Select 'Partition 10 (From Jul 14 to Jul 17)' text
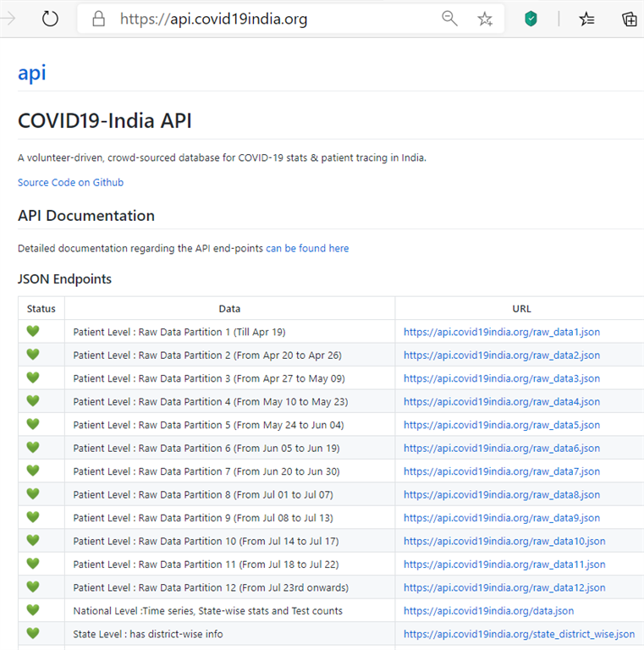This screenshot has width=644, height=650. tap(261, 541)
